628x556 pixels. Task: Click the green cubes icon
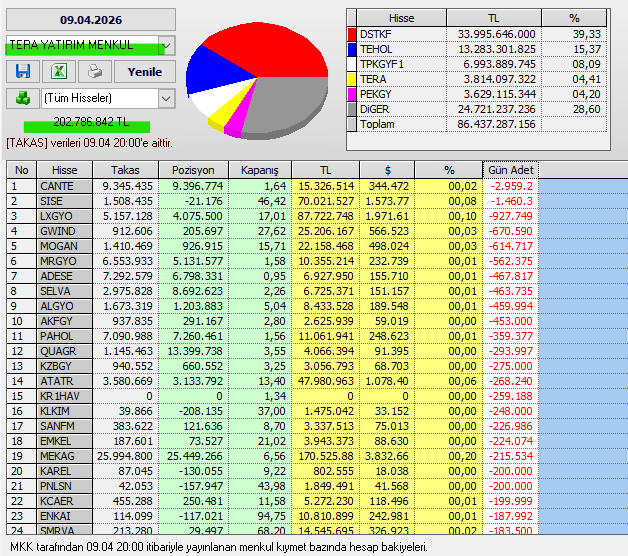[x=23, y=98]
